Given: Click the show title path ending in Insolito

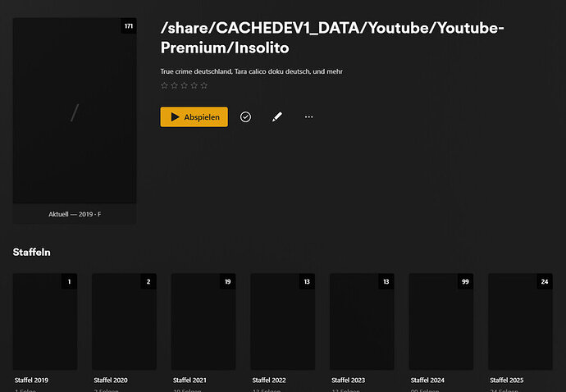Looking at the screenshot, I should (x=332, y=38).
